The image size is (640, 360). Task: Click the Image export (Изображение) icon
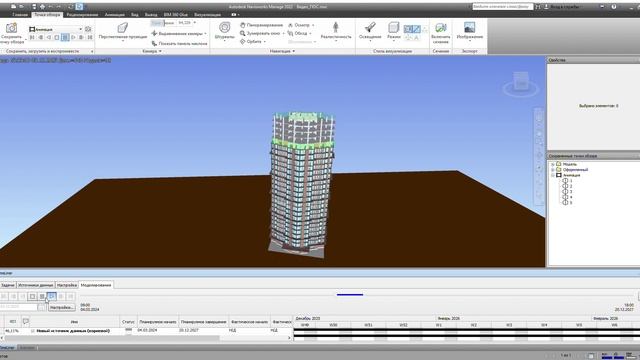(x=469, y=27)
